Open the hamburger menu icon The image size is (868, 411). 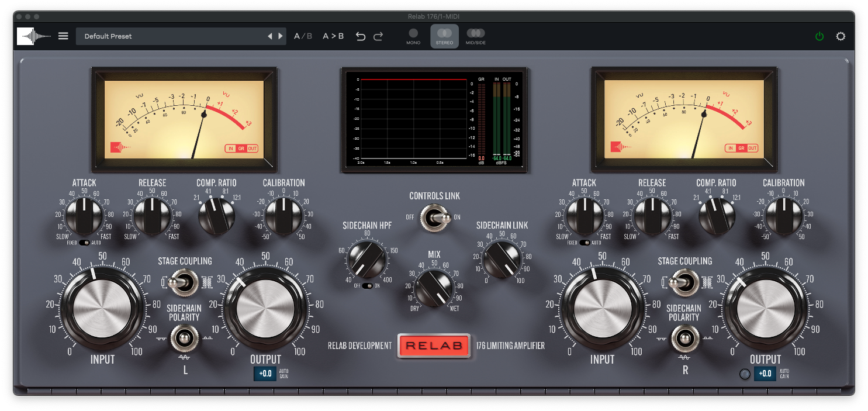point(63,36)
